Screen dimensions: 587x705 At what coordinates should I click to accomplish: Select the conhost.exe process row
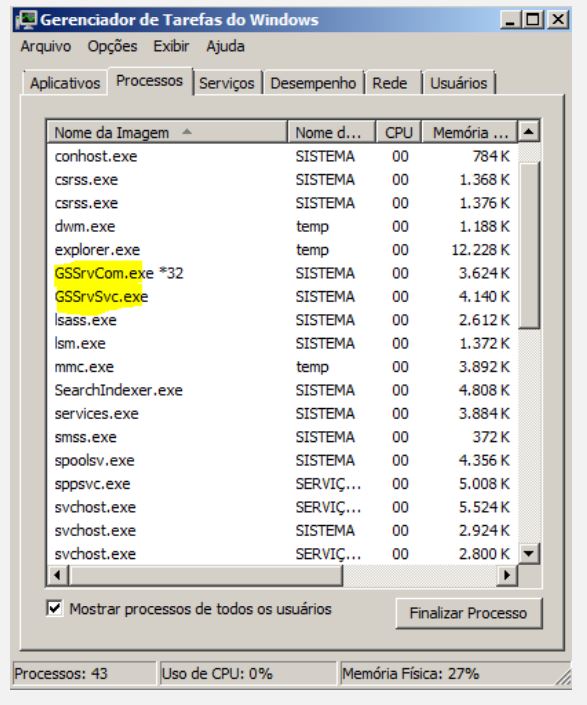click(x=282, y=156)
